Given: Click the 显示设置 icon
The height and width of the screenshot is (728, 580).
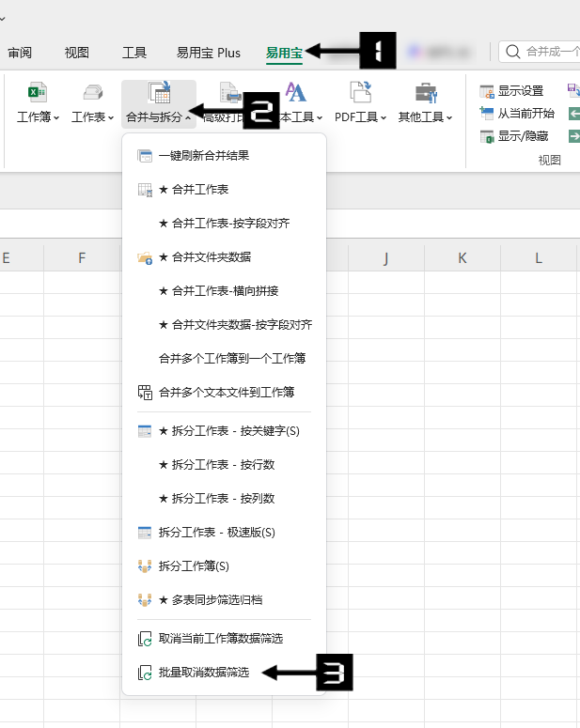Looking at the screenshot, I should point(487,91).
